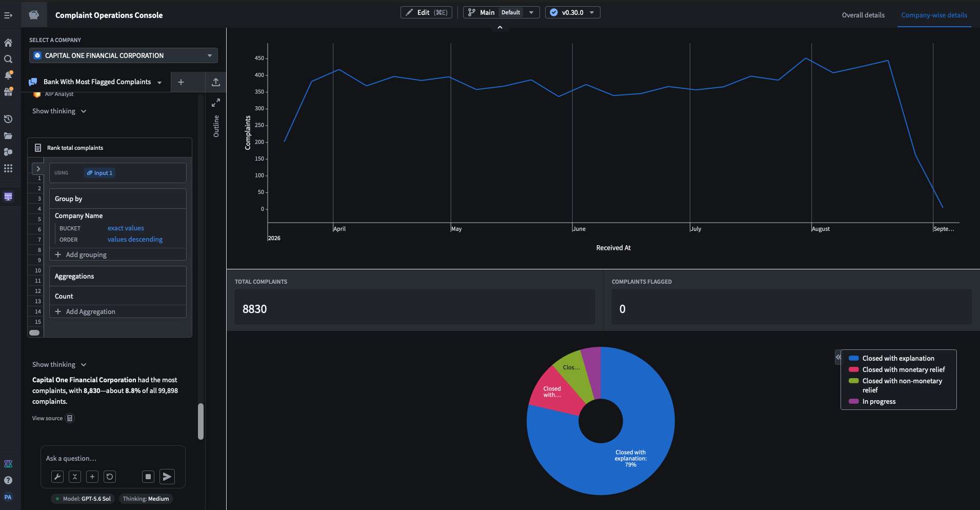Open the Main Default branch dropdown
Image resolution: width=980 pixels, height=510 pixels.
tap(501, 12)
